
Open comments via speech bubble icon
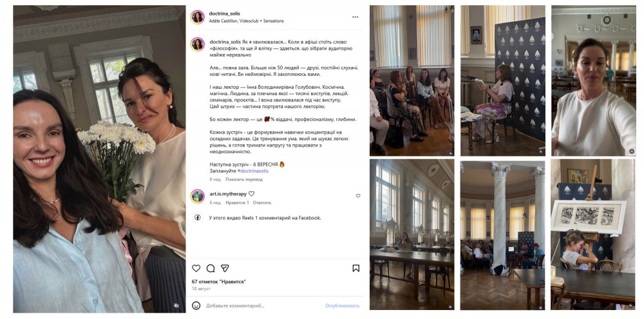click(211, 268)
